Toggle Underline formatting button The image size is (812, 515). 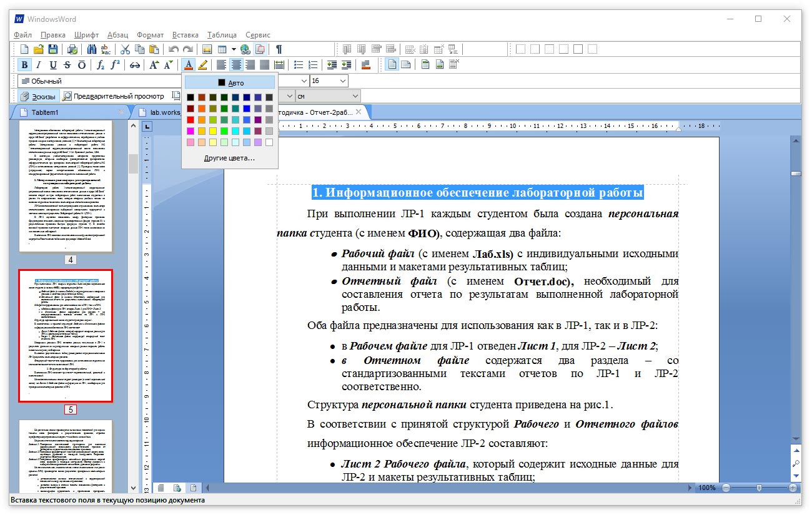[52, 65]
